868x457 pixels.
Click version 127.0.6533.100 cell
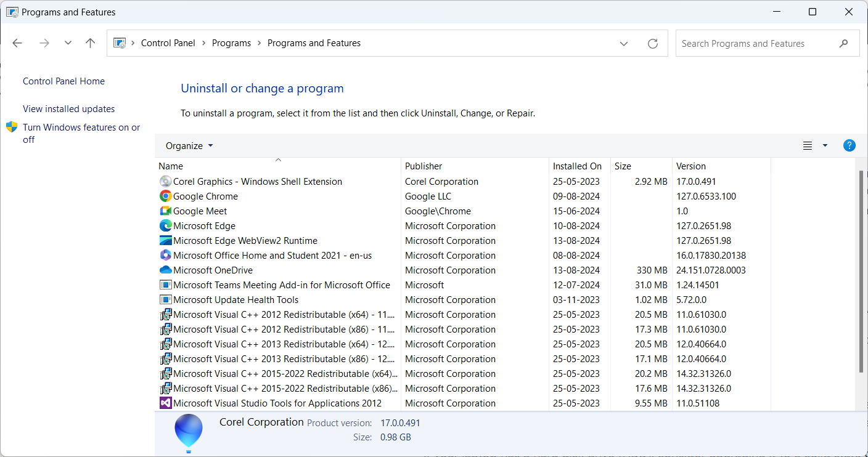[x=706, y=196]
